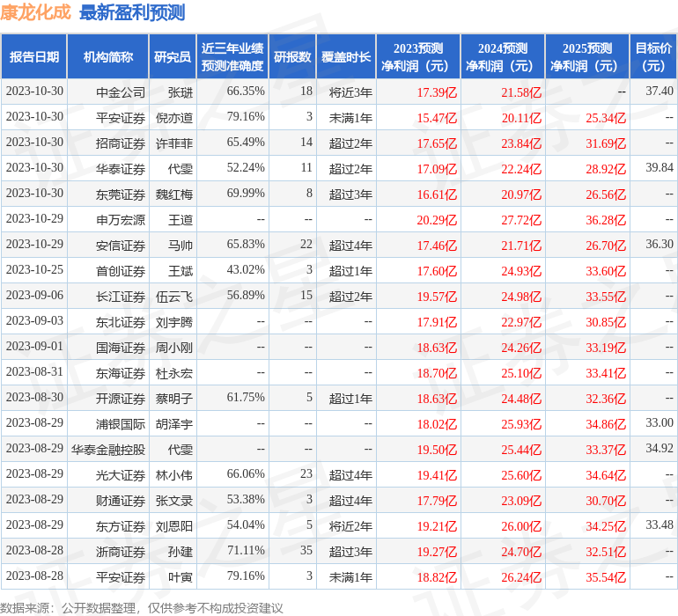Click the 目标价 column header

653,56
